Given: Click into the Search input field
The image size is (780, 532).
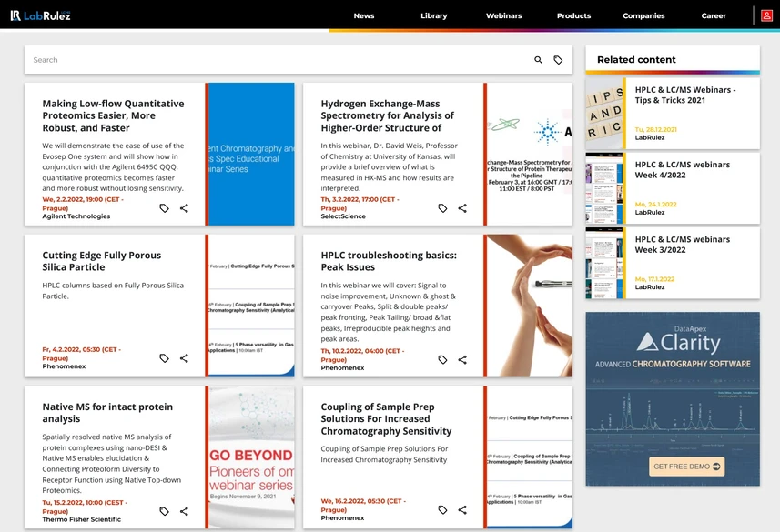Looking at the screenshot, I should 279,60.
